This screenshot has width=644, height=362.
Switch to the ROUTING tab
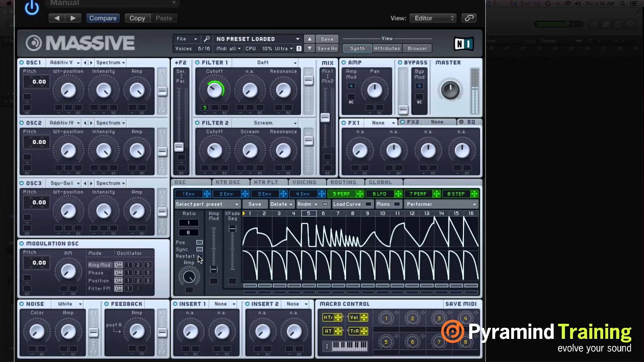(344, 183)
